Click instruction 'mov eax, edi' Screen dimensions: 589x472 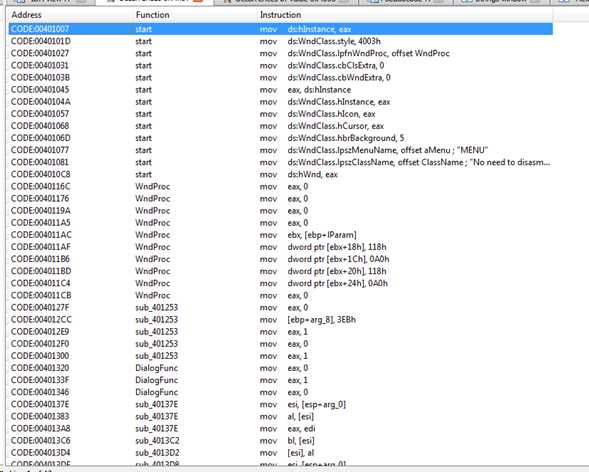point(287,428)
